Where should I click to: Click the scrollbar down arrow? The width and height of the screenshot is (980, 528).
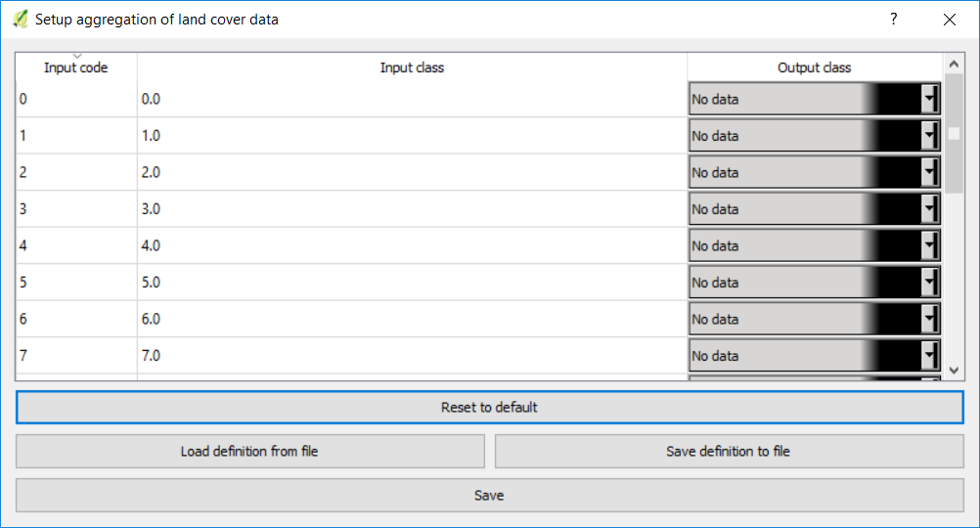955,371
